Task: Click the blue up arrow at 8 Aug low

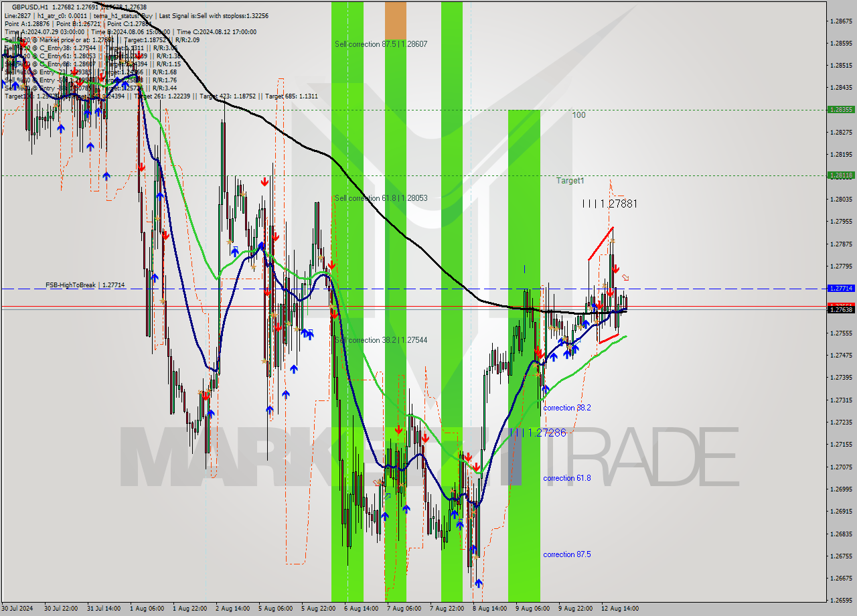Action: click(479, 583)
